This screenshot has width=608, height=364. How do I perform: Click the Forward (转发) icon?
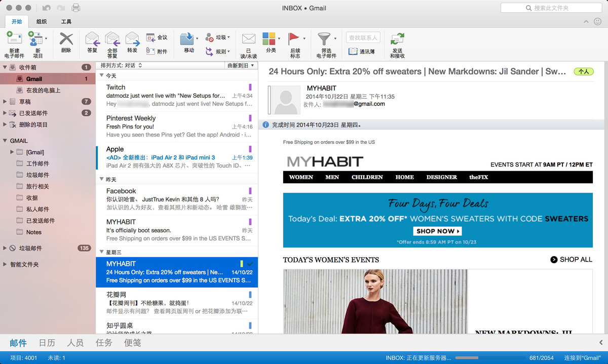point(132,39)
